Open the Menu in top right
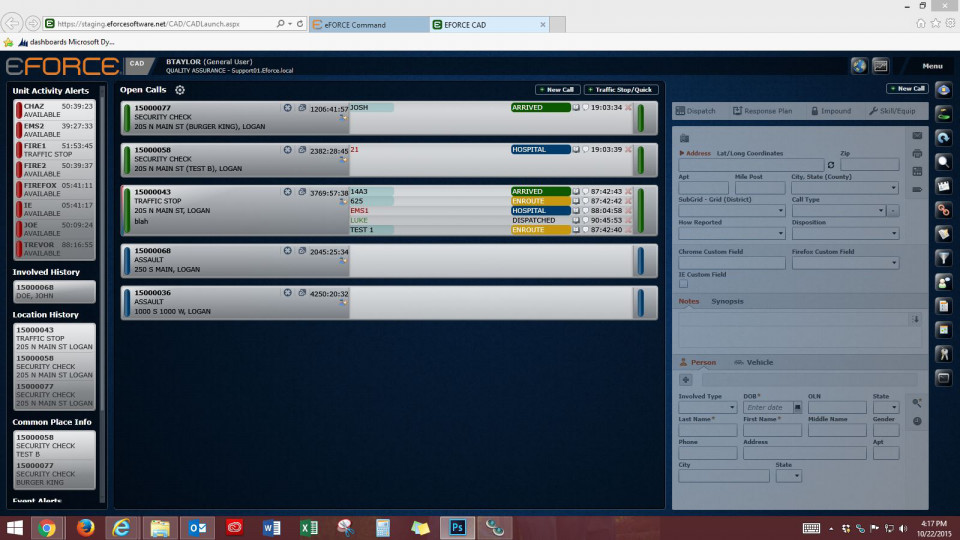The width and height of the screenshot is (960, 540). coord(932,66)
